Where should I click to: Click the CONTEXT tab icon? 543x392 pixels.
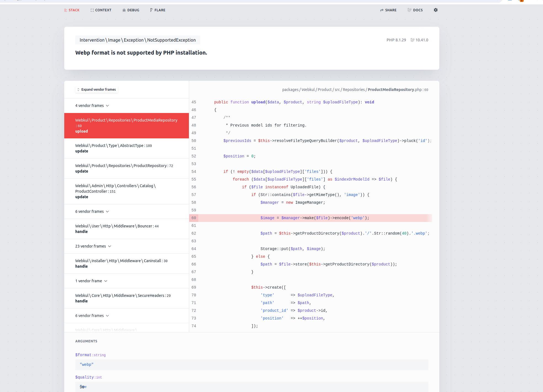pyautogui.click(x=92, y=10)
